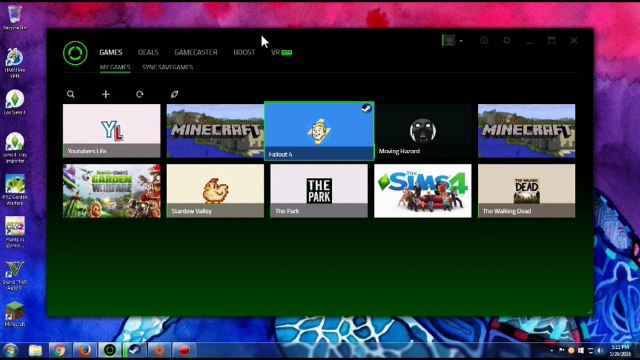The width and height of the screenshot is (640, 360).
Task: Click the Steam badge on the Fallout 4 tile
Action: 366,108
